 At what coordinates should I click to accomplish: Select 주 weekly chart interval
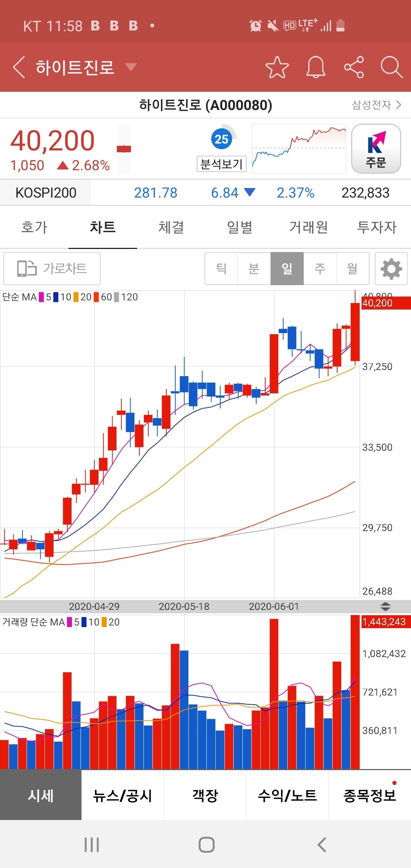click(320, 269)
